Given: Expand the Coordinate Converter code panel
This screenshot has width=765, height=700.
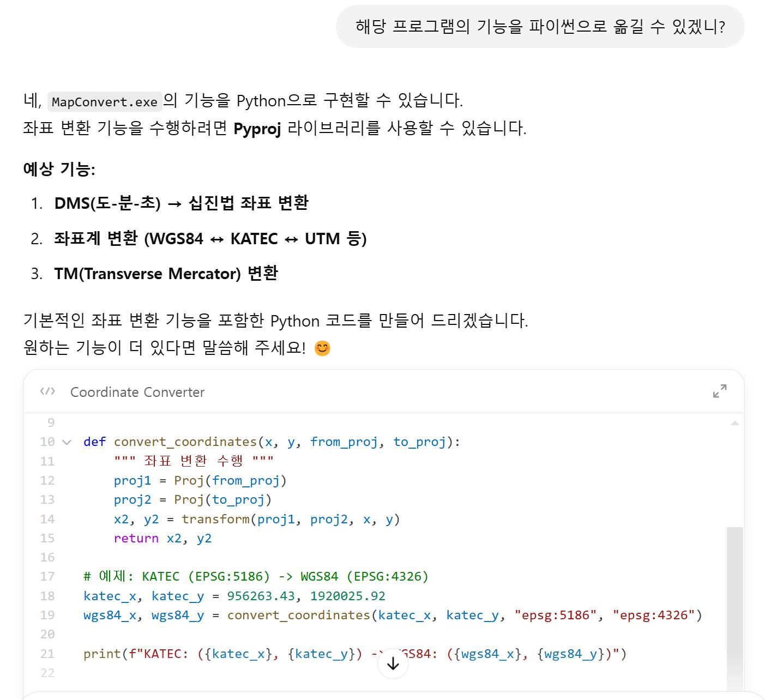Looking at the screenshot, I should click(x=720, y=391).
